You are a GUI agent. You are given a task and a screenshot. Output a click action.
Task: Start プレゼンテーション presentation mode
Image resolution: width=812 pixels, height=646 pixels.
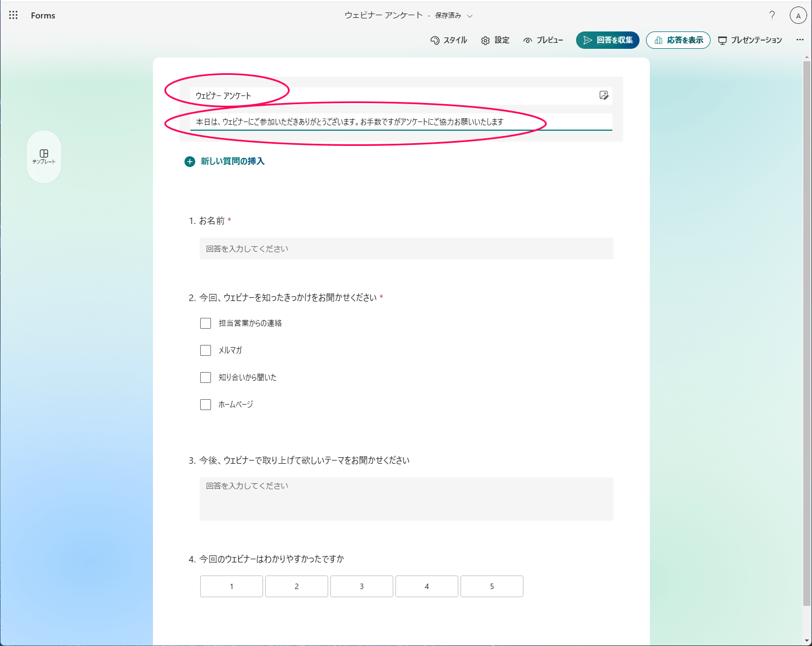tap(750, 40)
